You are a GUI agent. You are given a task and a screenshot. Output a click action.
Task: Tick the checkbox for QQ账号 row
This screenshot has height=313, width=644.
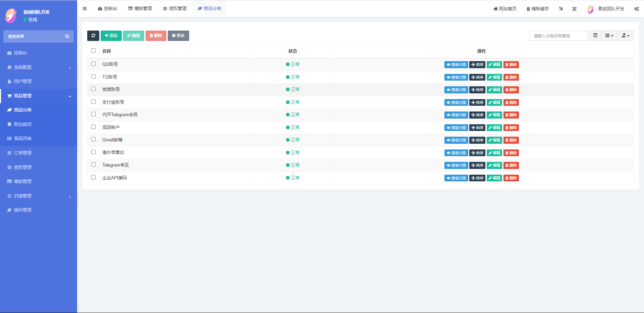click(x=94, y=64)
